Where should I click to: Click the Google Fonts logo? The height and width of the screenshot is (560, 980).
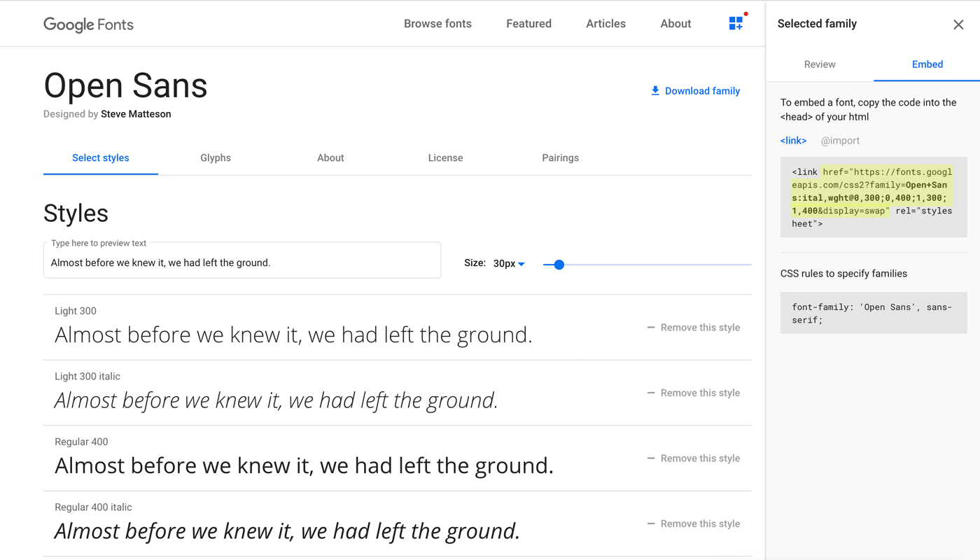(88, 24)
